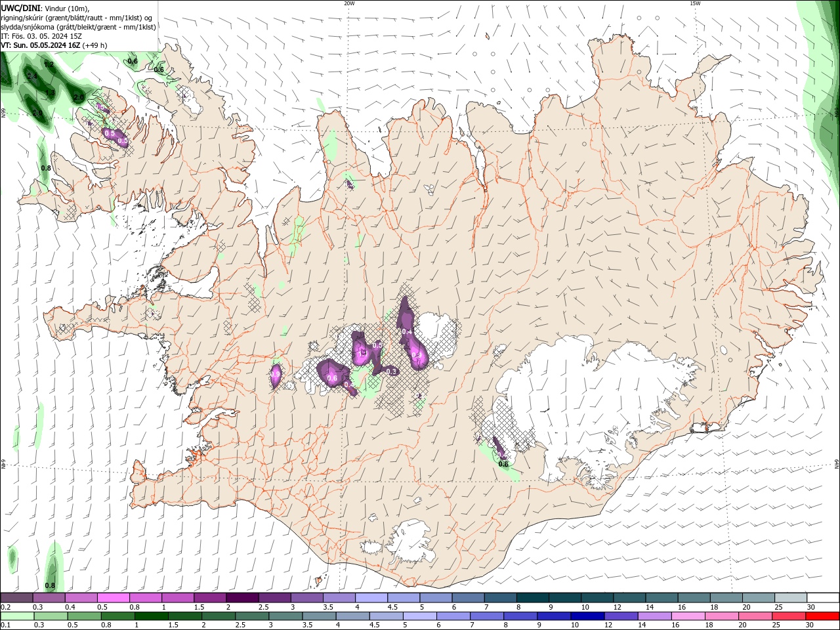
Task: Click the 'rigning/skúrir' description line in the header
Action: pyautogui.click(x=77, y=18)
